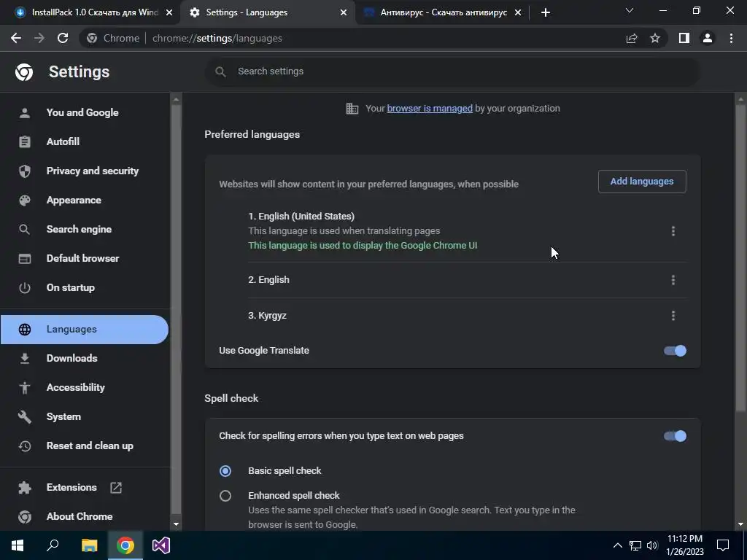Screen dimensions: 747x560
Task: Toggle Use Google Translate switch
Action: pos(675,351)
